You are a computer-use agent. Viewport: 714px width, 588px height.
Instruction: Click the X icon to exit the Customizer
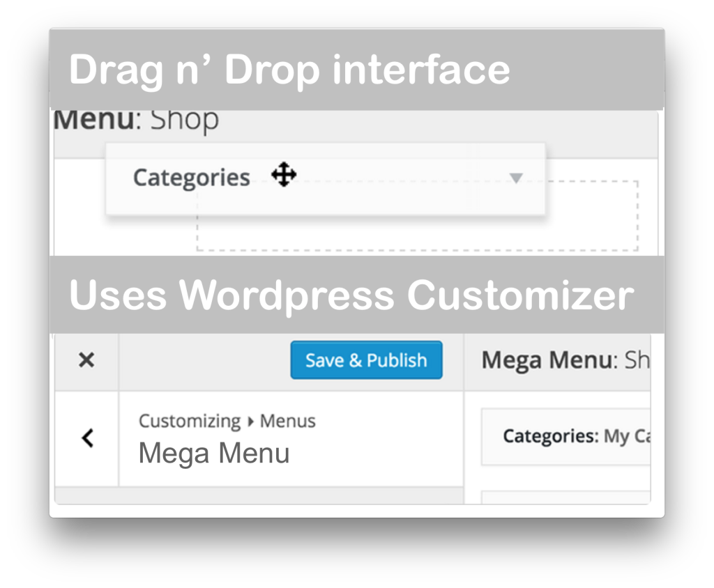click(x=86, y=360)
